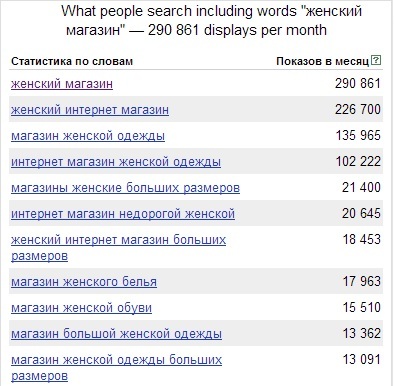Click the help question mark icon
The height and width of the screenshot is (386, 394).
pos(376,60)
